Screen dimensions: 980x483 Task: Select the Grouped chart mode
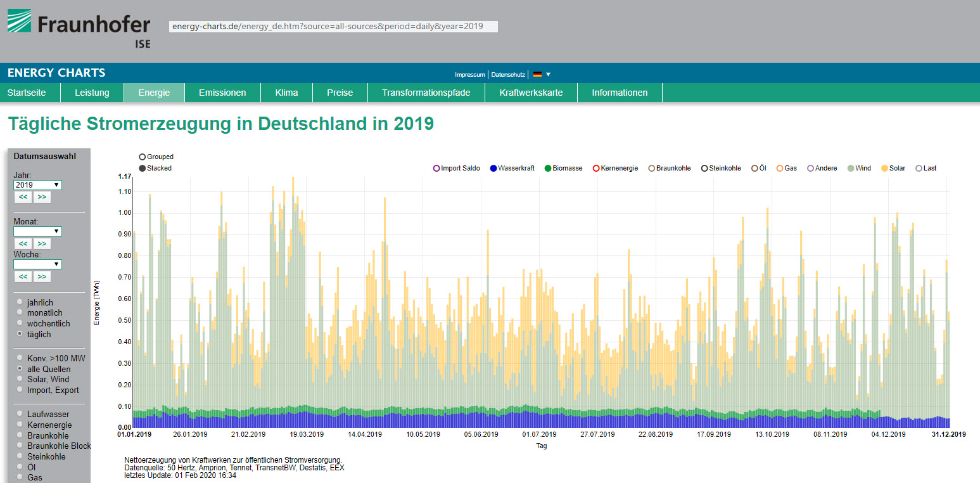tap(142, 157)
